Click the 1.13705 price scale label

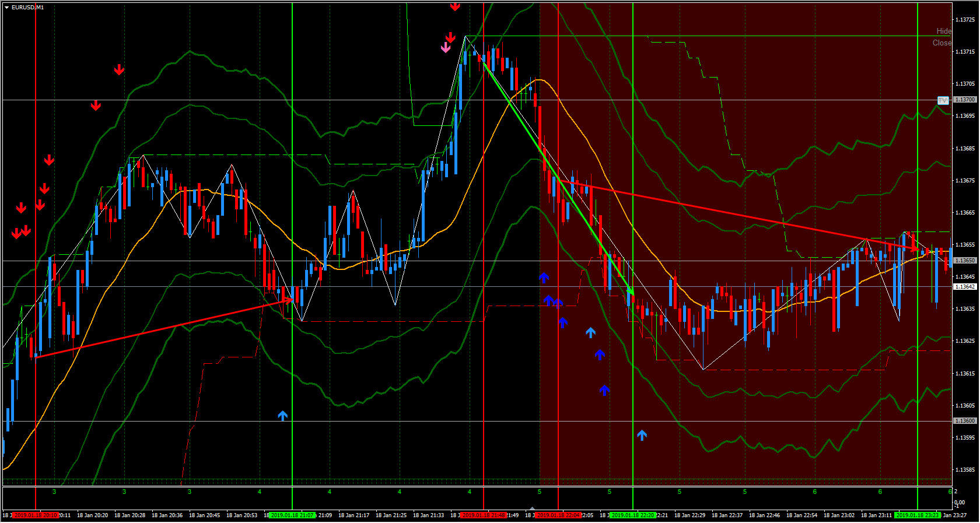tap(965, 84)
